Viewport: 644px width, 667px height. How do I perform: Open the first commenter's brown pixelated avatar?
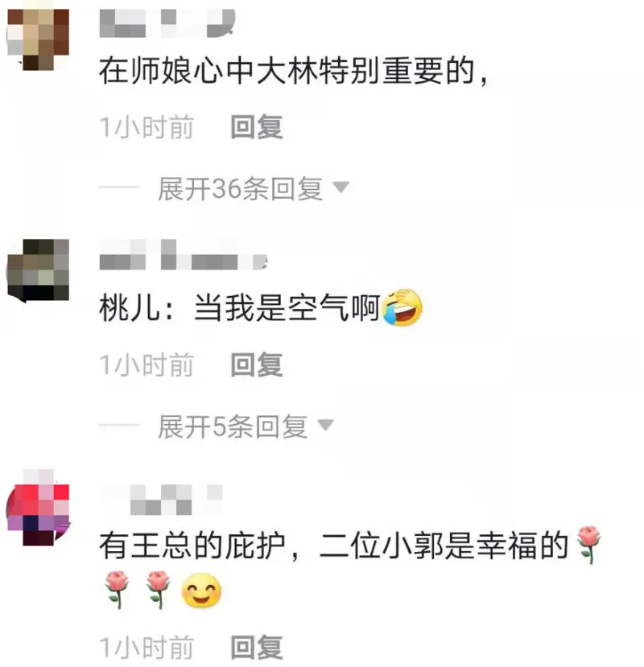tap(38, 39)
